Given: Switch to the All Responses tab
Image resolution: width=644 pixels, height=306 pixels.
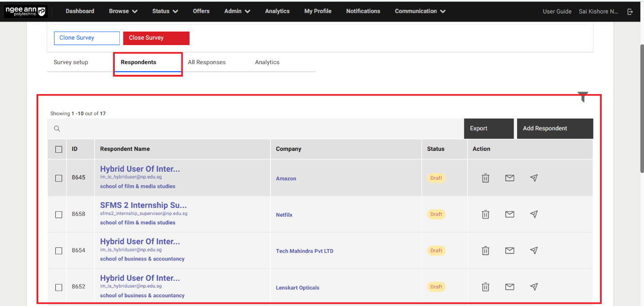Looking at the screenshot, I should [x=207, y=62].
